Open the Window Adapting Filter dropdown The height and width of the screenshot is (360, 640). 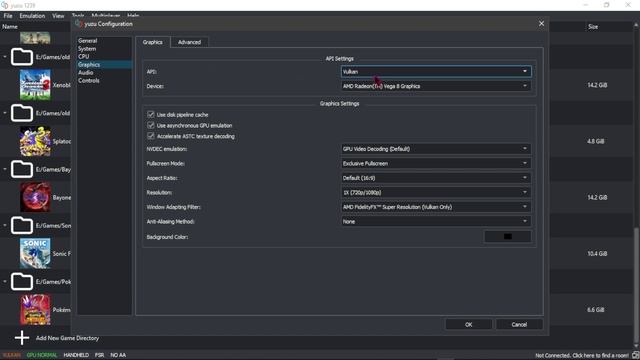coord(436,207)
